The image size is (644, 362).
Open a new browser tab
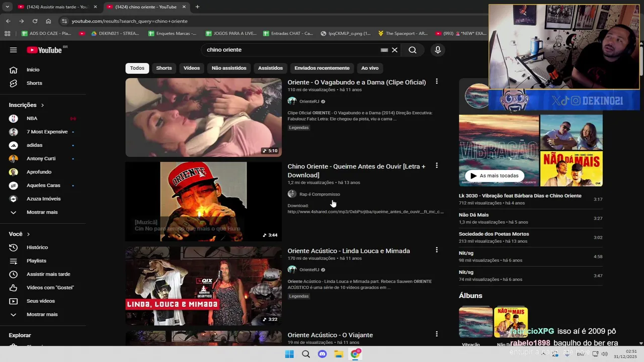point(197,7)
